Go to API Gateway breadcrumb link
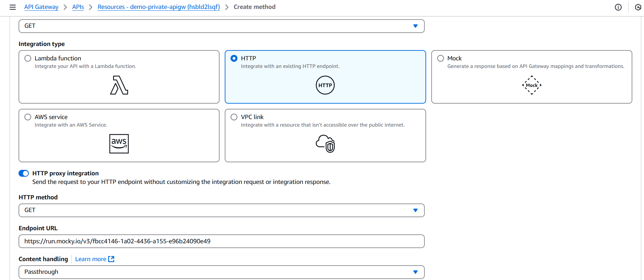Viewport: 644px width, 280px height. point(41,7)
